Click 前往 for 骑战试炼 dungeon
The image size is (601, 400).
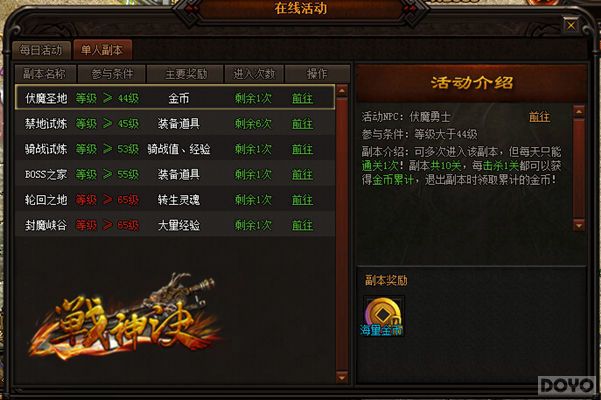[x=302, y=149]
